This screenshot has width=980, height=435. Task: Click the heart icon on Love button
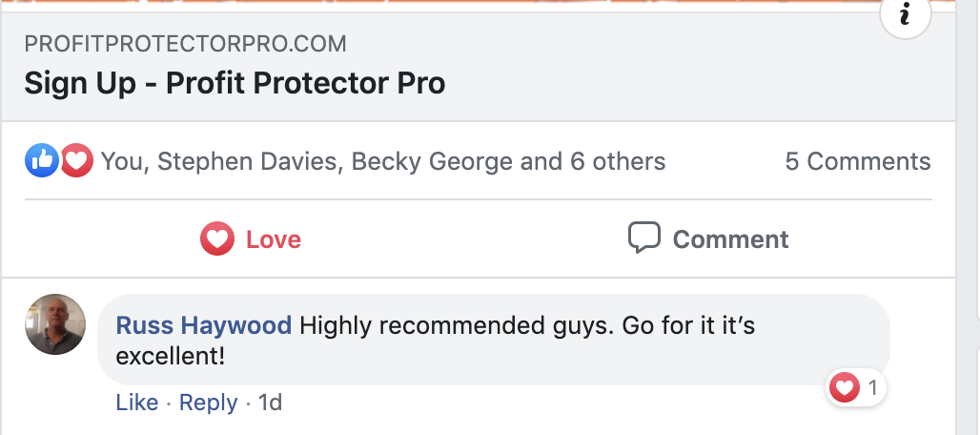click(217, 238)
